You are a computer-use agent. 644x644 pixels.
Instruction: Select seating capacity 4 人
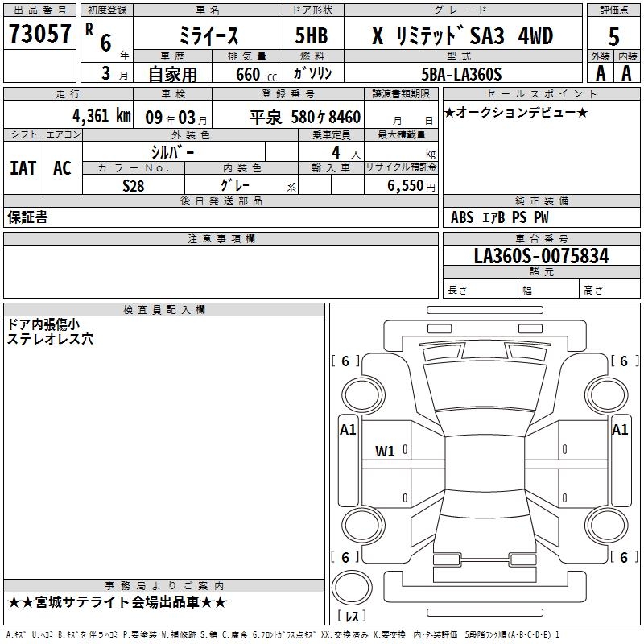pyautogui.click(x=346, y=153)
